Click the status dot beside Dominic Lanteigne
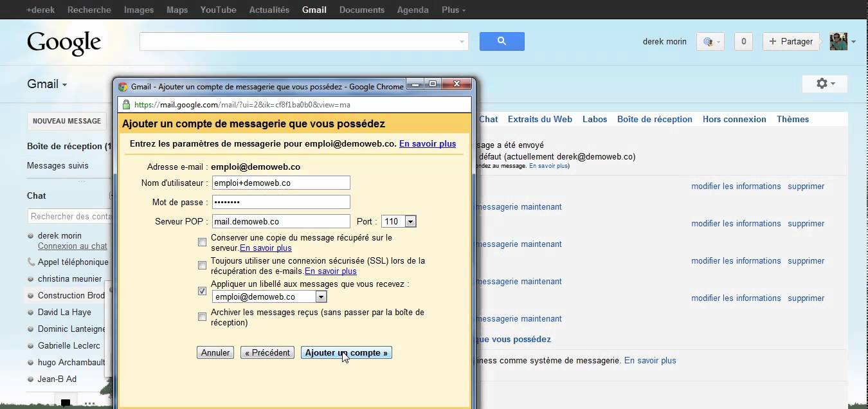Screen dimensions: 868x409 [x=31, y=329]
